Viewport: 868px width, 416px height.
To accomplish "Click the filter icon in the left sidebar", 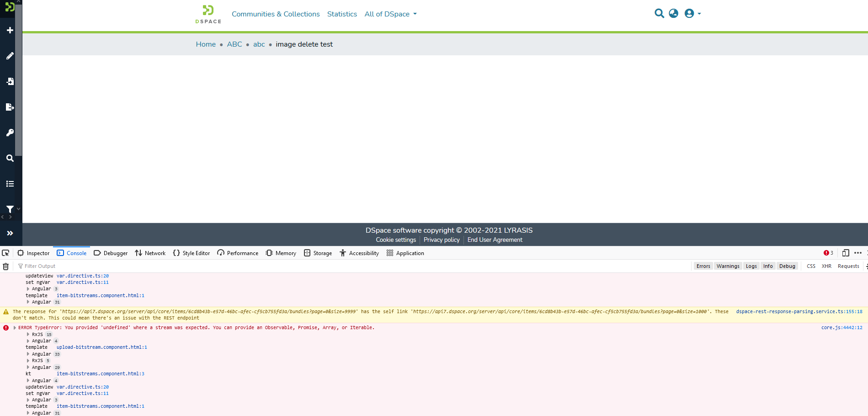I will [10, 209].
